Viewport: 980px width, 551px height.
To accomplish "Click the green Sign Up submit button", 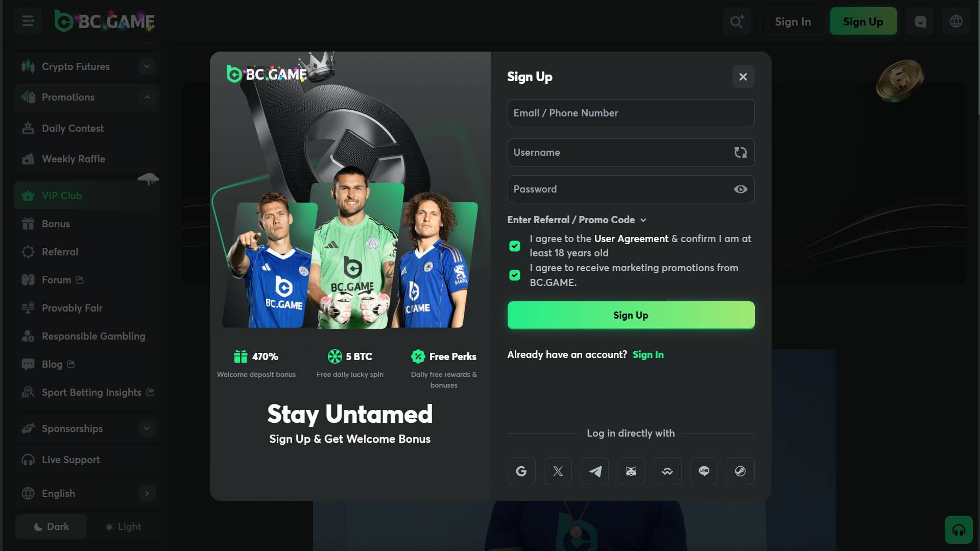I will (631, 315).
